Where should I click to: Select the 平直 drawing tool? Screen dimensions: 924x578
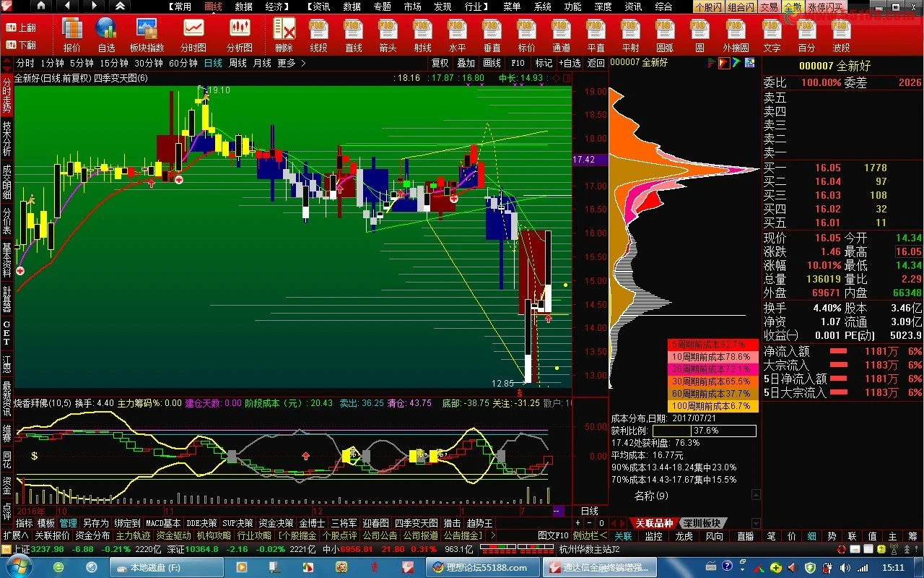(596, 35)
